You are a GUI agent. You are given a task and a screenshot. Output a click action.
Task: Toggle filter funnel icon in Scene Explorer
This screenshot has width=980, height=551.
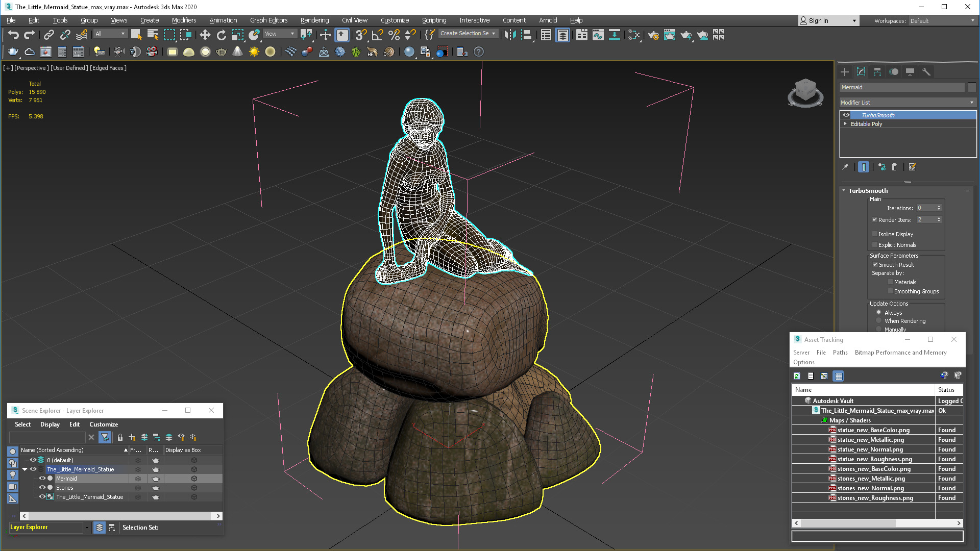coord(105,437)
